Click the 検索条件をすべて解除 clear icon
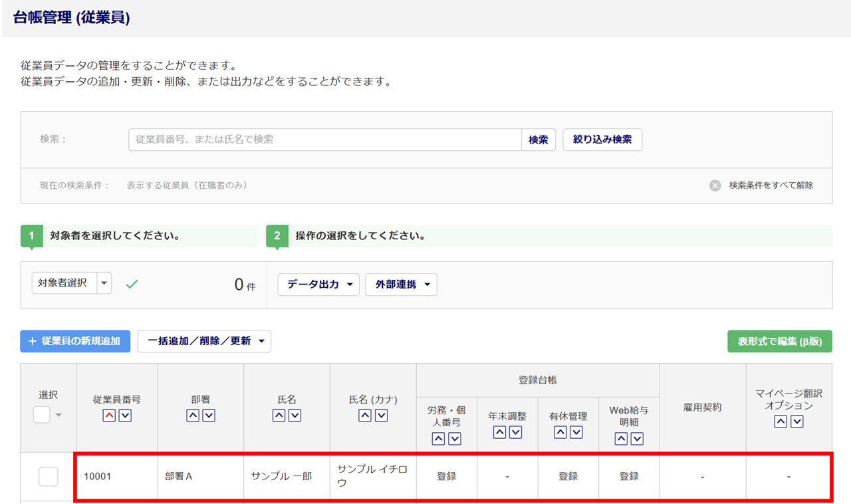Viewport: 851px width, 504px height. click(715, 186)
